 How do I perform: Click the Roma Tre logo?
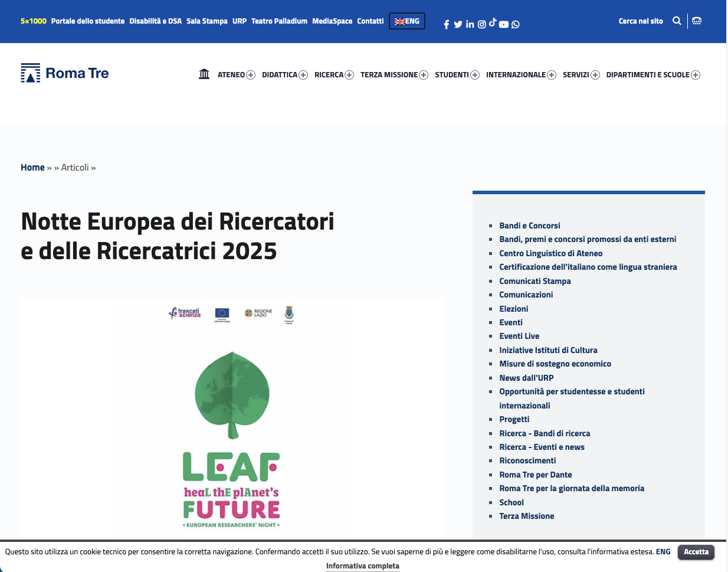tap(65, 73)
